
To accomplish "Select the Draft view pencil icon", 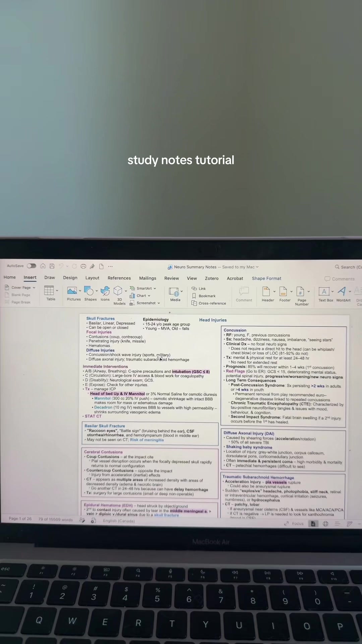I will coord(350,524).
